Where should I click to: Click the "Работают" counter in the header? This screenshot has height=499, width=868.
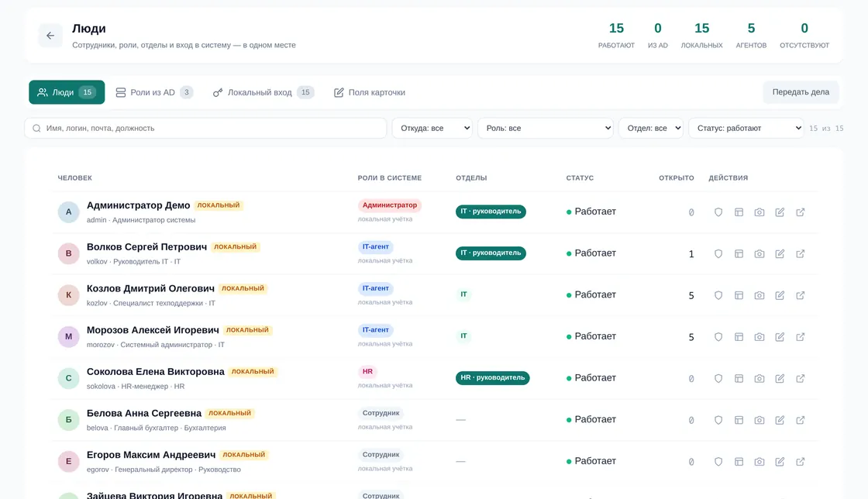[x=616, y=36]
